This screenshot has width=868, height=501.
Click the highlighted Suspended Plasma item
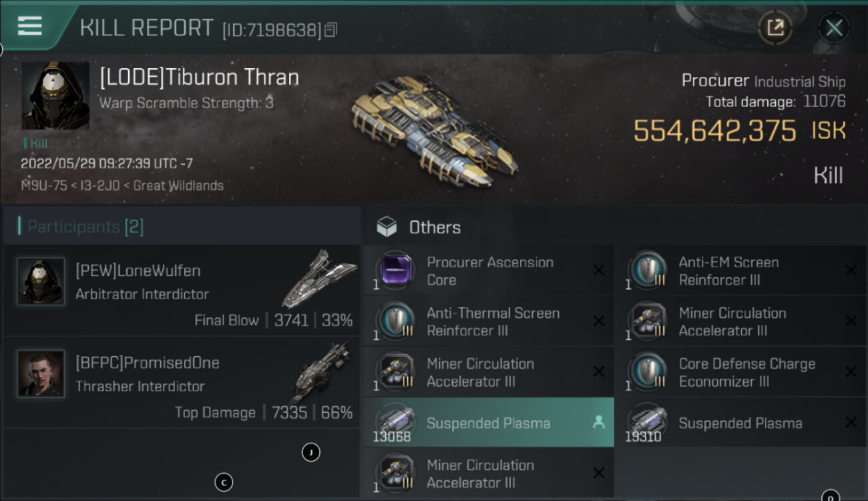[487, 423]
